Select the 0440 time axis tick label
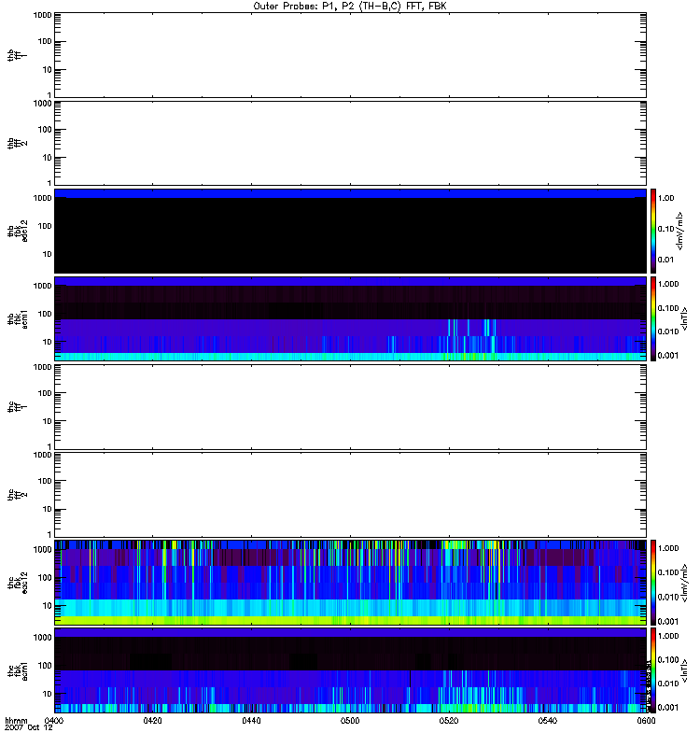 pos(252,722)
